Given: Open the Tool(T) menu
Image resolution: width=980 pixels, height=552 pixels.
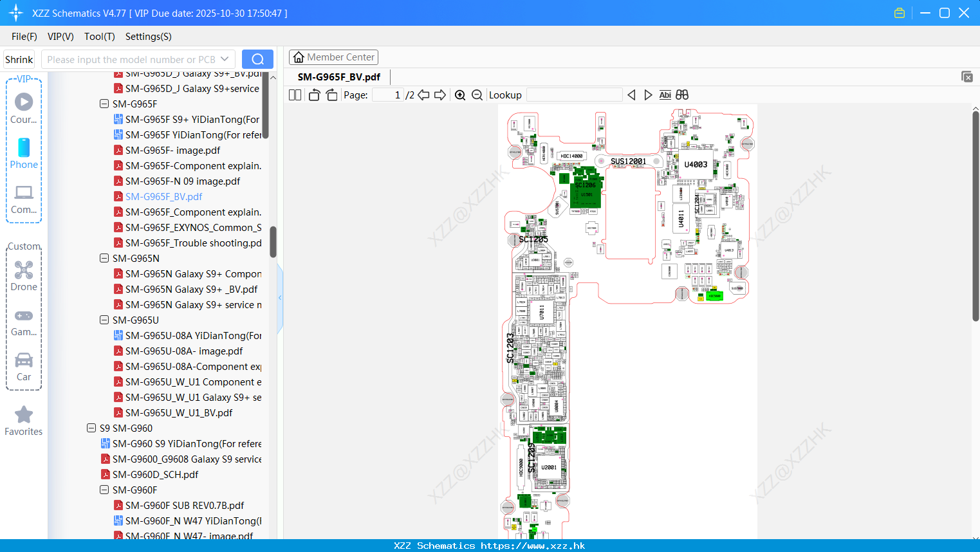Looking at the screenshot, I should pyautogui.click(x=100, y=37).
